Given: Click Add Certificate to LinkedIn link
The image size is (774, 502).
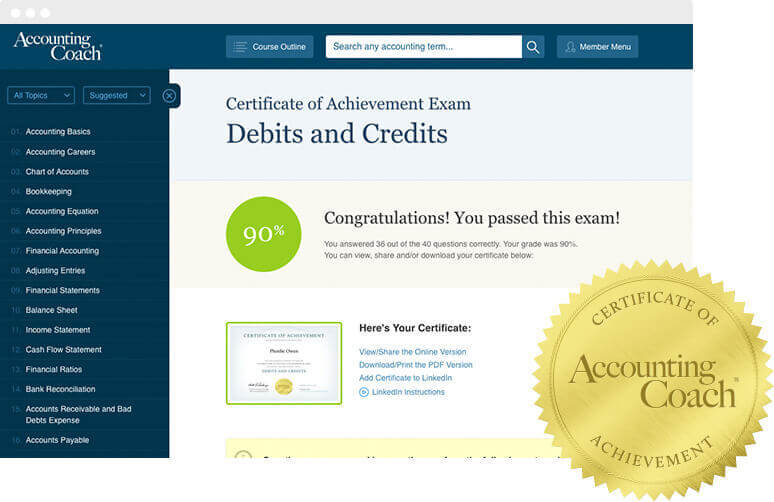Looking at the screenshot, I should click(405, 378).
